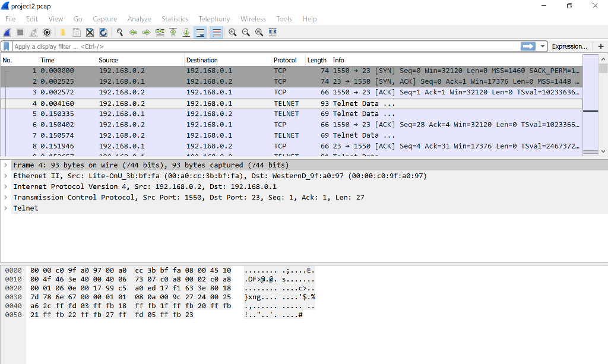Select packet 3 at time 0.002572
This screenshot has width=608, height=364.
tap(291, 92)
